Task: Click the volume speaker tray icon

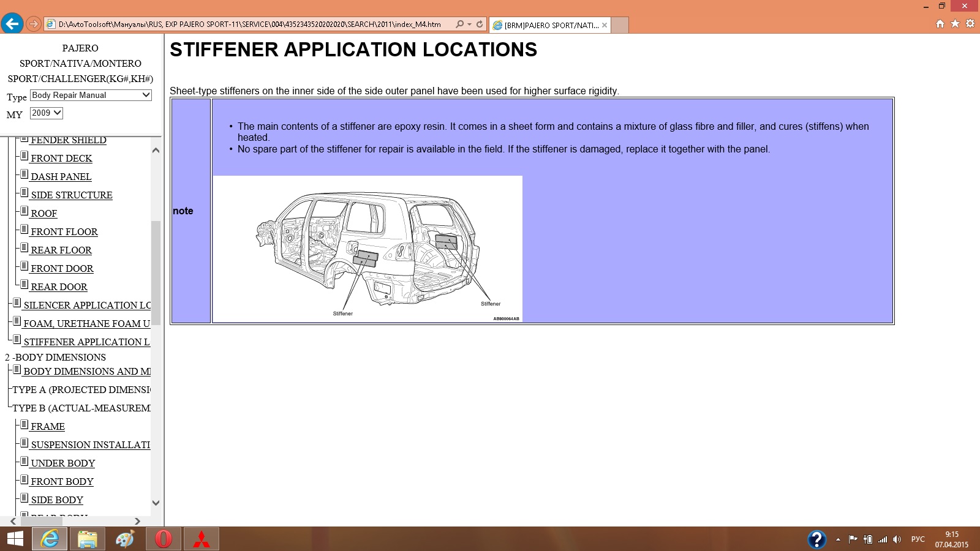Action: pos(897,539)
